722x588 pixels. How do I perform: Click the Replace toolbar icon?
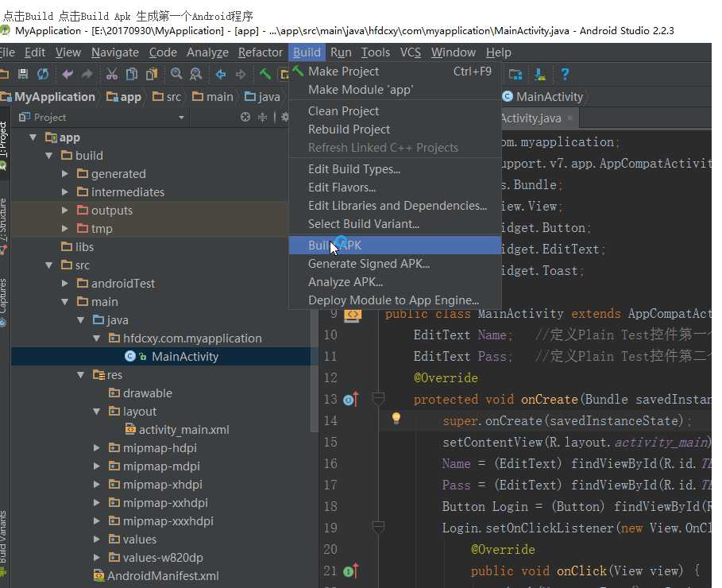click(x=195, y=74)
